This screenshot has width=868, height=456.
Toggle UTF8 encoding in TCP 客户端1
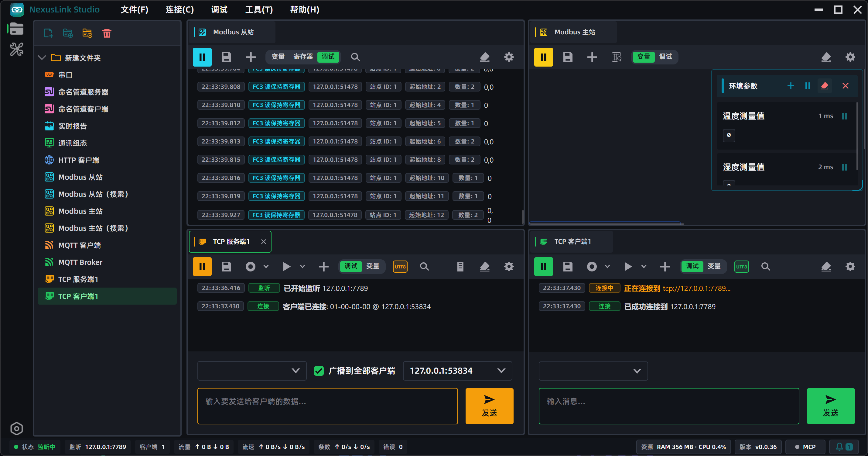pos(741,266)
